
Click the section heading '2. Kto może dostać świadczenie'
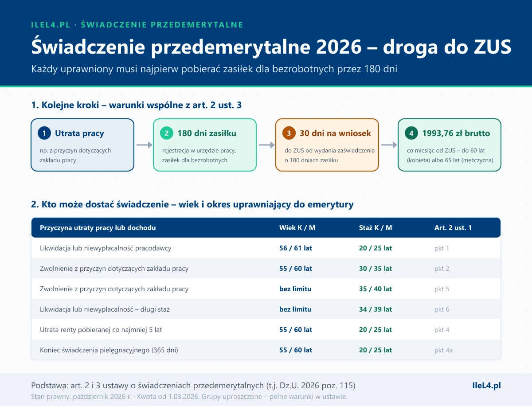tap(192, 204)
